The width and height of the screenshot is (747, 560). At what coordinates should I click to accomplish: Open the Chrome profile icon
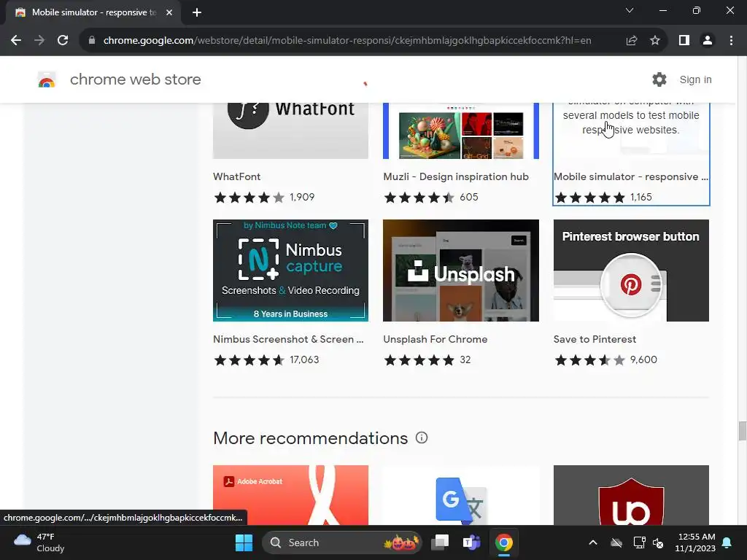pos(708,41)
